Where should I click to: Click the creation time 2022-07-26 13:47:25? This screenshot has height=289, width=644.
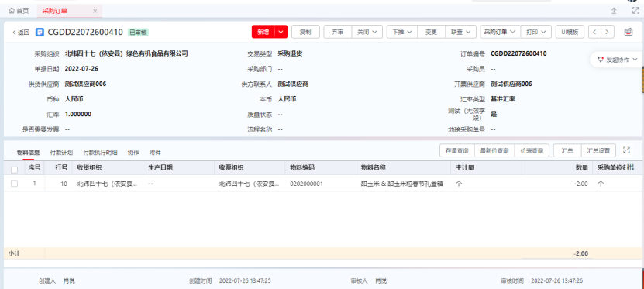[245, 280]
